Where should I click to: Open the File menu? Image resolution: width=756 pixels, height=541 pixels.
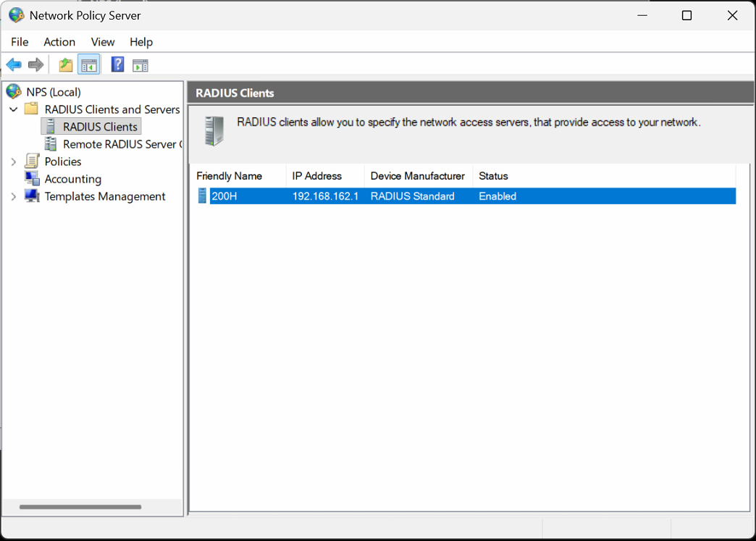coord(20,42)
